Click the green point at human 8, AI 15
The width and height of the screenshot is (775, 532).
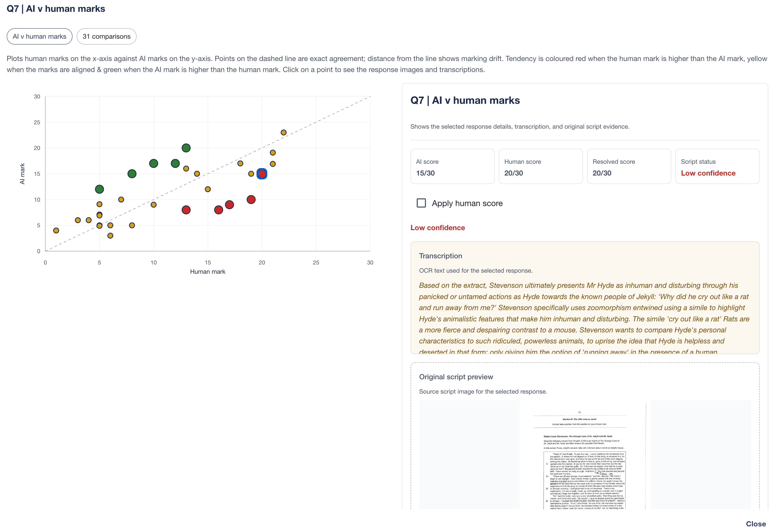click(x=132, y=174)
